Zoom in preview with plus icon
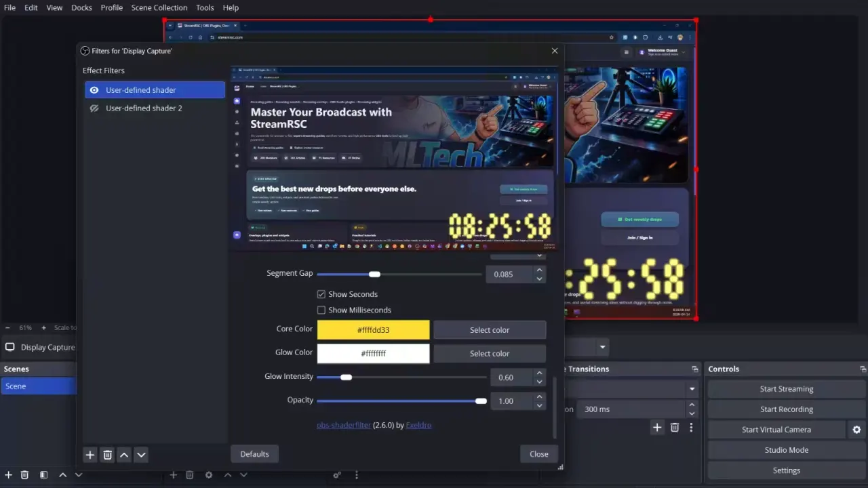Screen dimensions: 868x488 tap(43, 328)
